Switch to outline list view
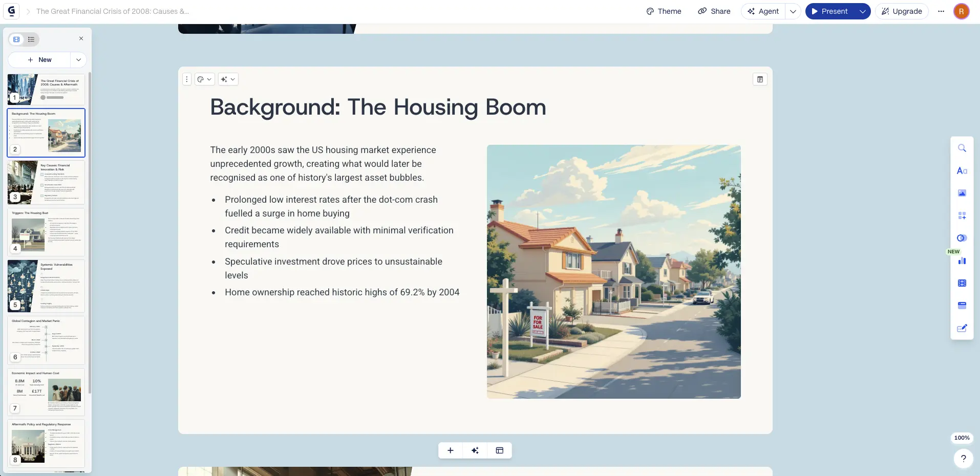 [x=31, y=39]
